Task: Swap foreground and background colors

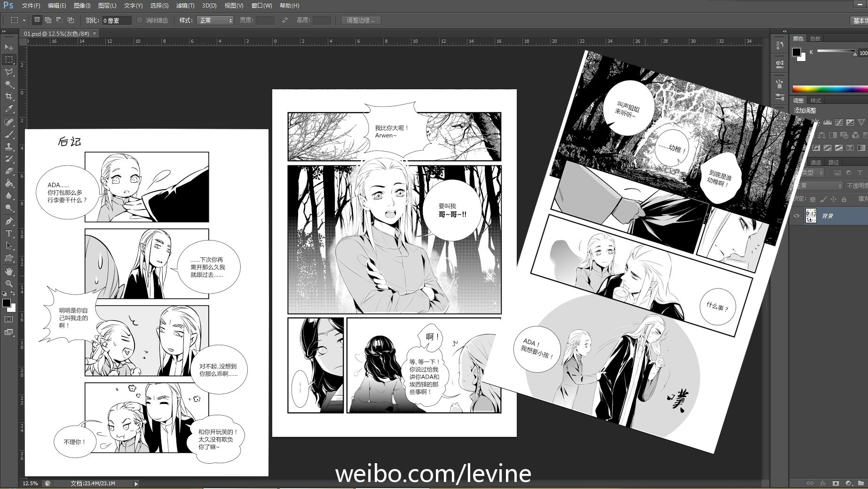Action: point(13,293)
